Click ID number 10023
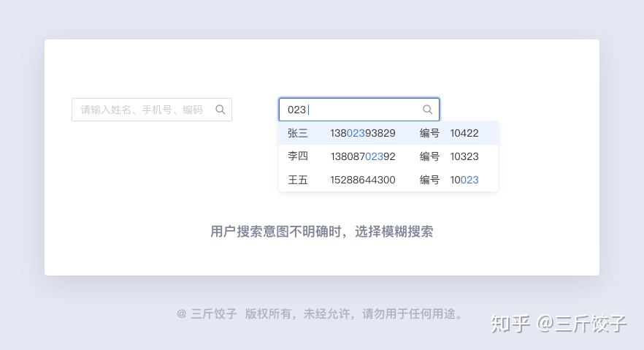This screenshot has width=644, height=350. click(464, 180)
